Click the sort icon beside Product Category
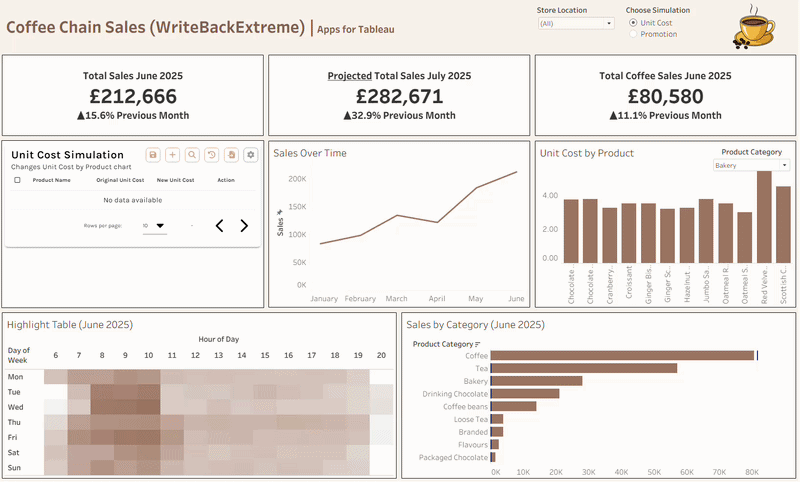Viewport: 800px width, 482px height. [478, 344]
